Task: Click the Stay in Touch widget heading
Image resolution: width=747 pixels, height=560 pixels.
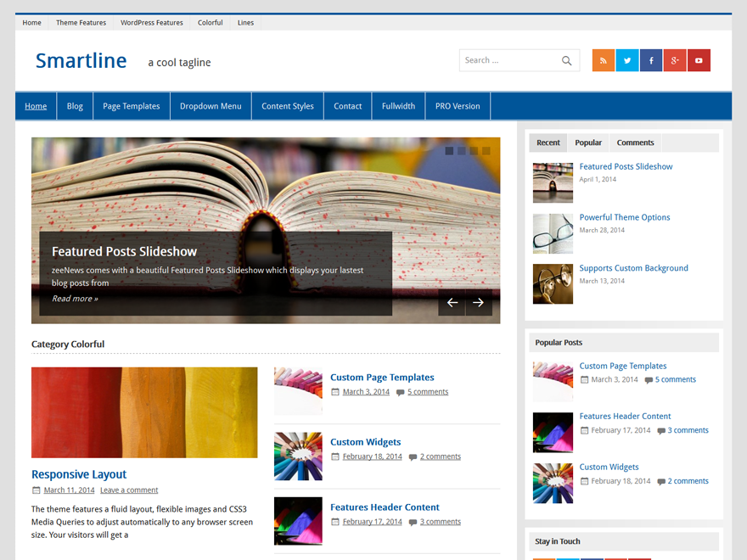Action: coord(558,541)
